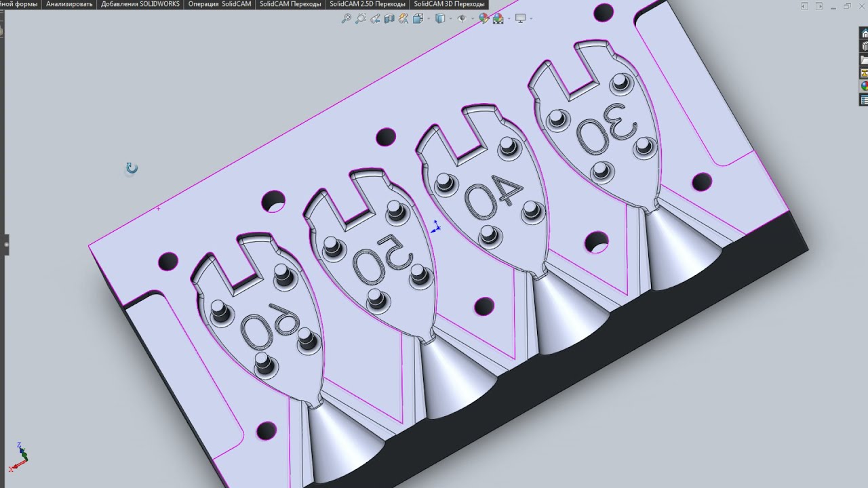868x488 pixels.
Task: Open the SOLIDWORKS Resources home pane
Action: (x=864, y=33)
